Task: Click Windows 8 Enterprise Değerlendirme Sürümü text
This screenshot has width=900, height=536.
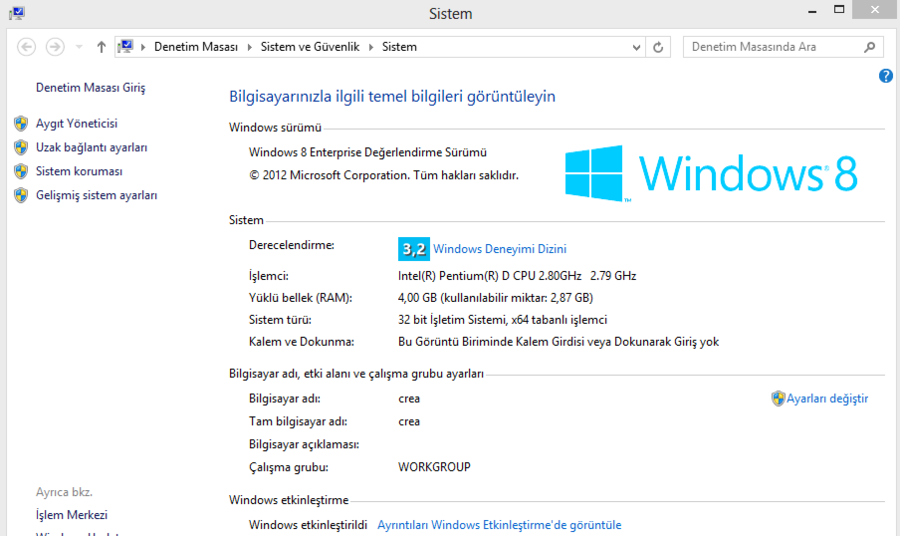Action: (367, 153)
